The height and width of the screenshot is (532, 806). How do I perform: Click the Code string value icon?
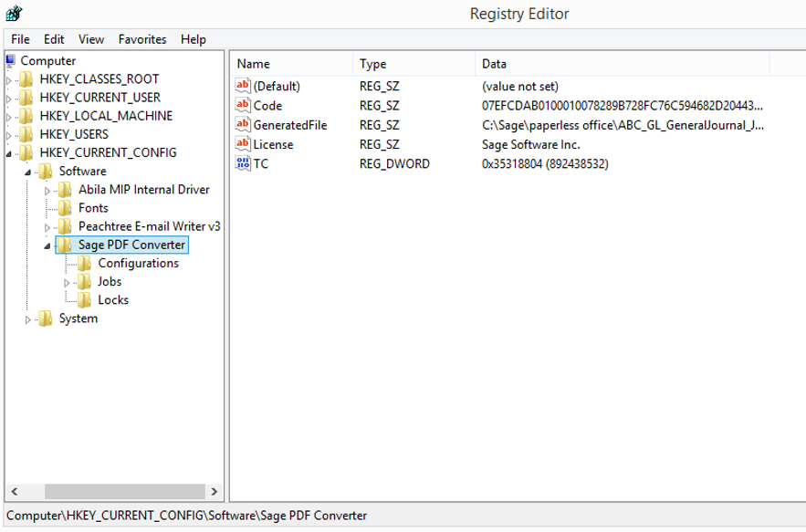(243, 106)
